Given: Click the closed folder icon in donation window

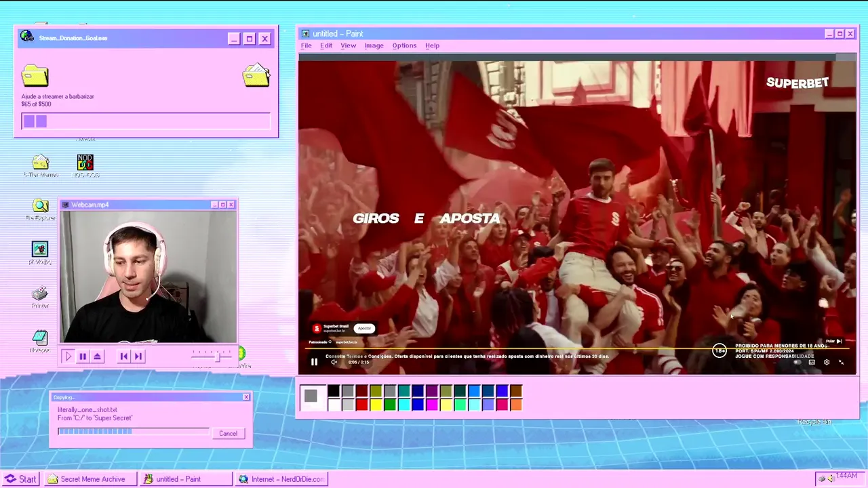Looking at the screenshot, I should [x=35, y=75].
